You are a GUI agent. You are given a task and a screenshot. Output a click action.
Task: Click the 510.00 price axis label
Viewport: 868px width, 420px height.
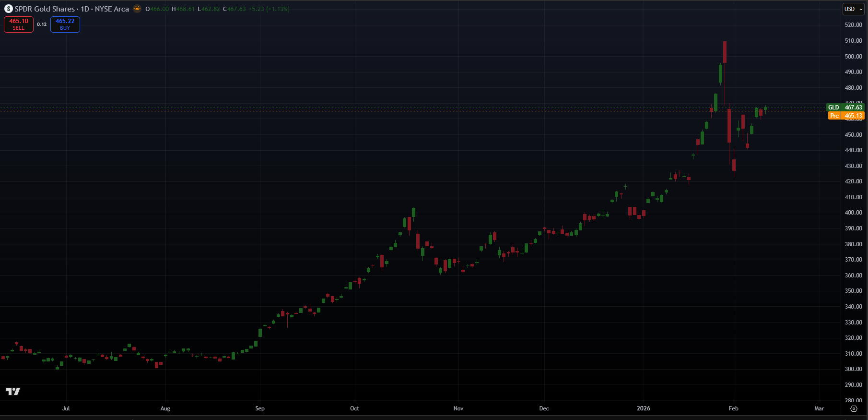click(854, 41)
